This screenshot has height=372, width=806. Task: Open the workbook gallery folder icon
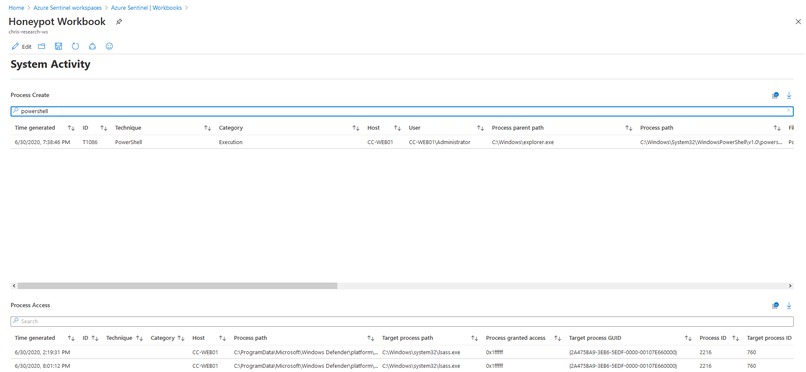coord(42,46)
